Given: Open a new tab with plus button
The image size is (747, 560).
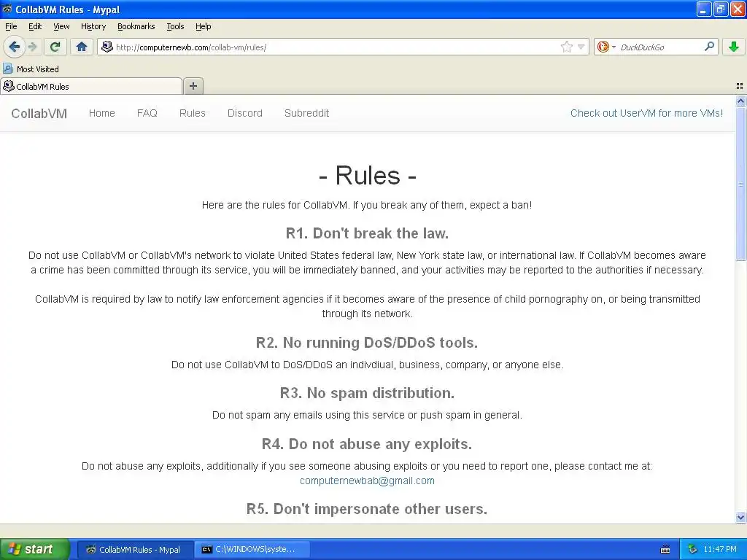Looking at the screenshot, I should pos(193,86).
